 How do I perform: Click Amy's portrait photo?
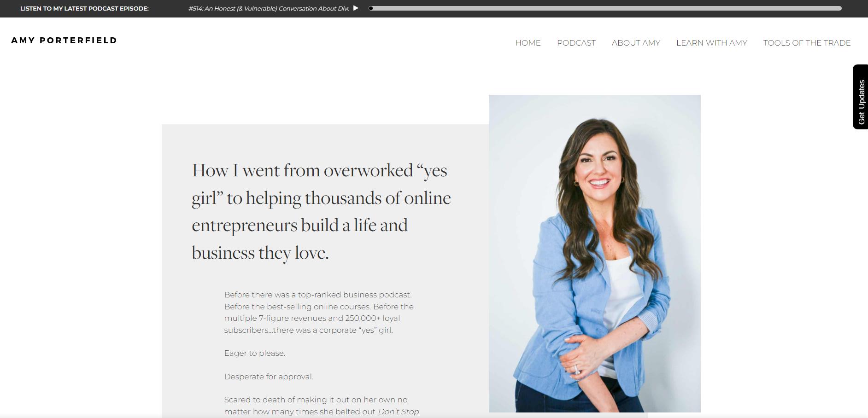[x=594, y=253]
